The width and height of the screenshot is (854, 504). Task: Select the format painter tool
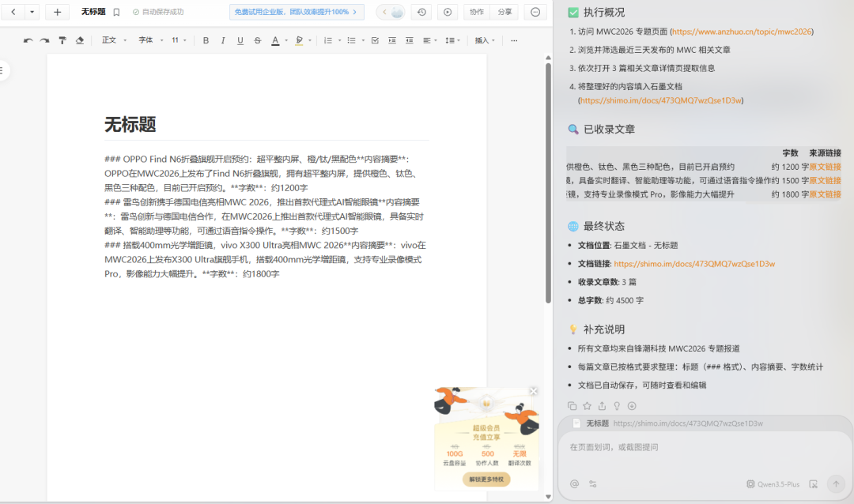click(62, 40)
